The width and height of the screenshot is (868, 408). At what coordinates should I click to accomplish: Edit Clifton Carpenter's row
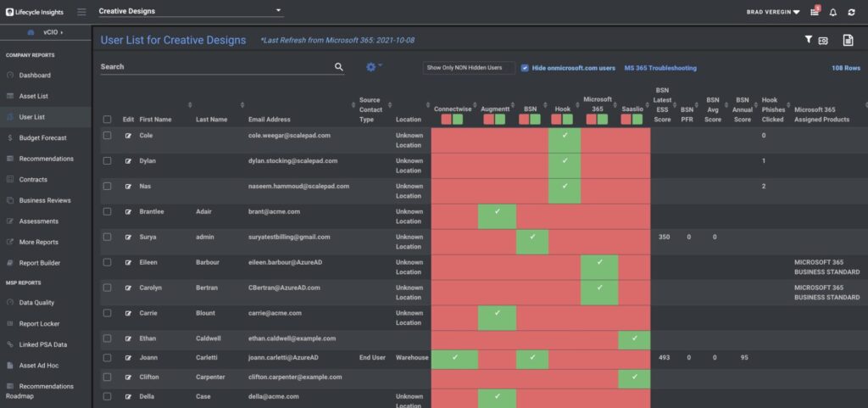click(x=129, y=377)
